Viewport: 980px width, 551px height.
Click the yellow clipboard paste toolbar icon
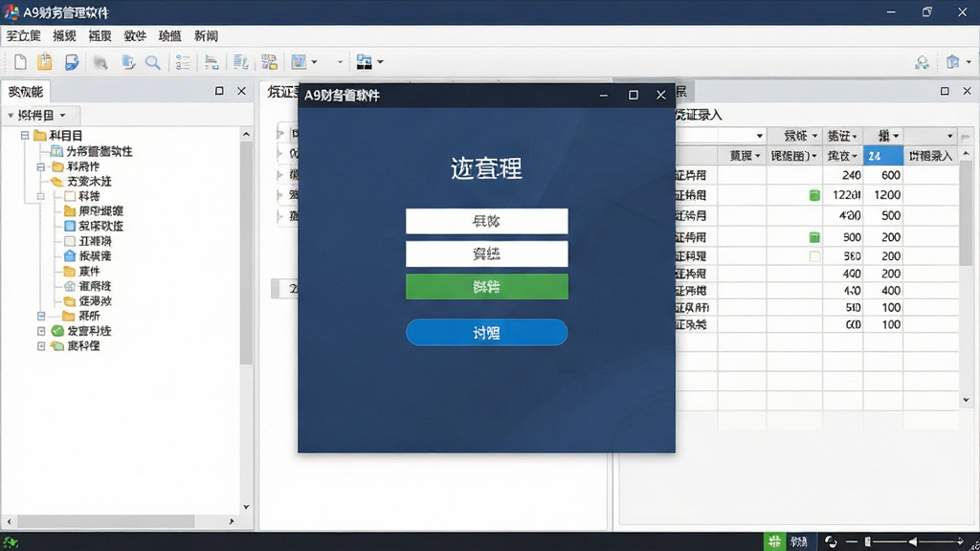click(44, 62)
